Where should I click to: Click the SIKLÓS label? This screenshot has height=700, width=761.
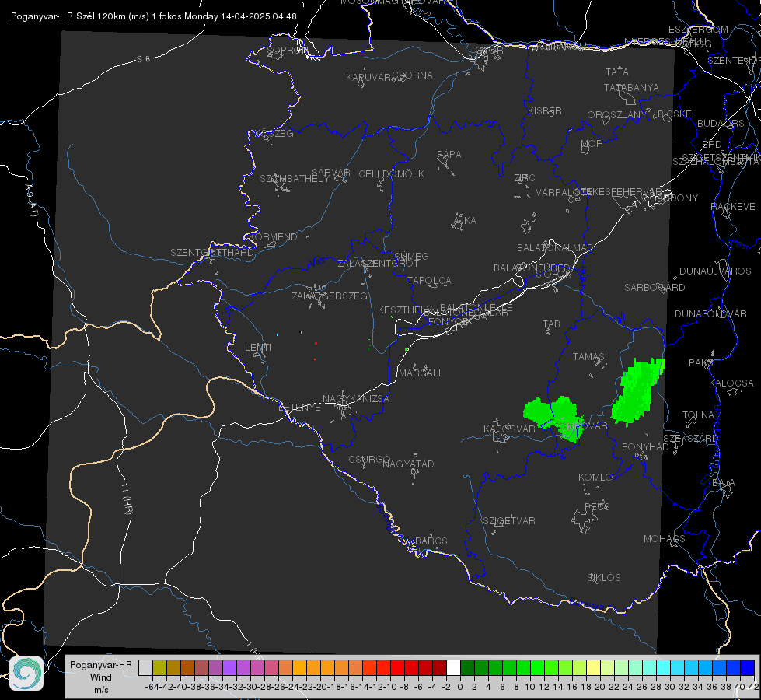(x=604, y=578)
